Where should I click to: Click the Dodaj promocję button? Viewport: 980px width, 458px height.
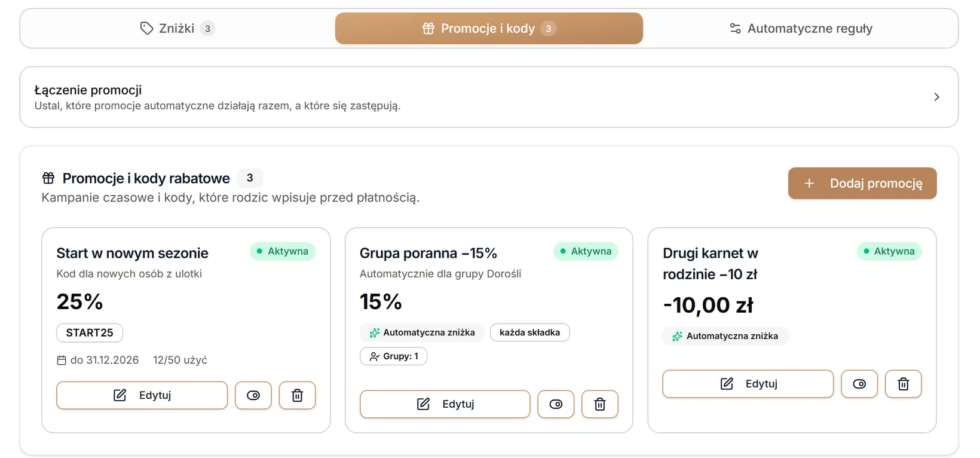862,183
